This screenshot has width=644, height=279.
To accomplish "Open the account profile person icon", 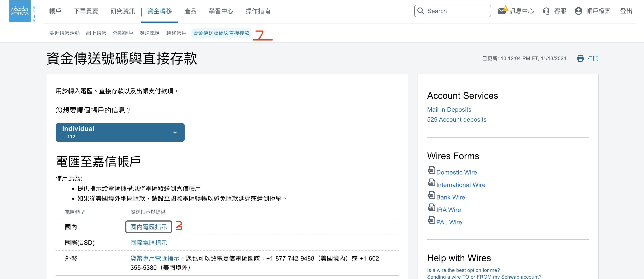I will click(x=578, y=11).
